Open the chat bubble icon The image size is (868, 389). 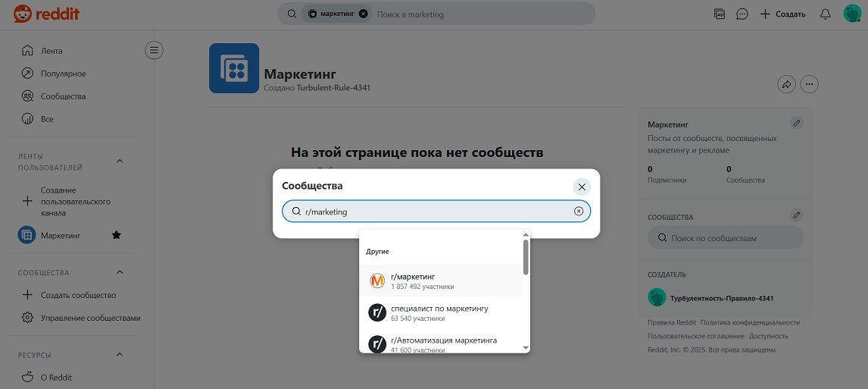[x=742, y=14]
